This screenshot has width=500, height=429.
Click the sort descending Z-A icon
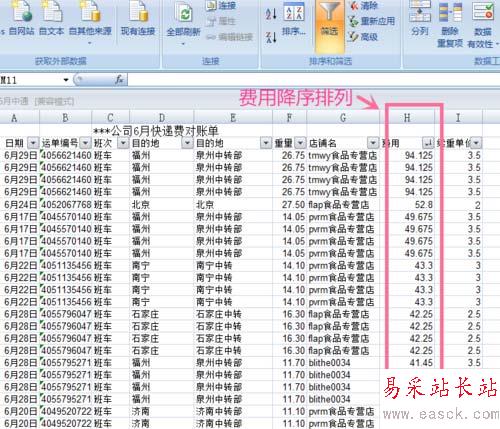[x=271, y=37]
